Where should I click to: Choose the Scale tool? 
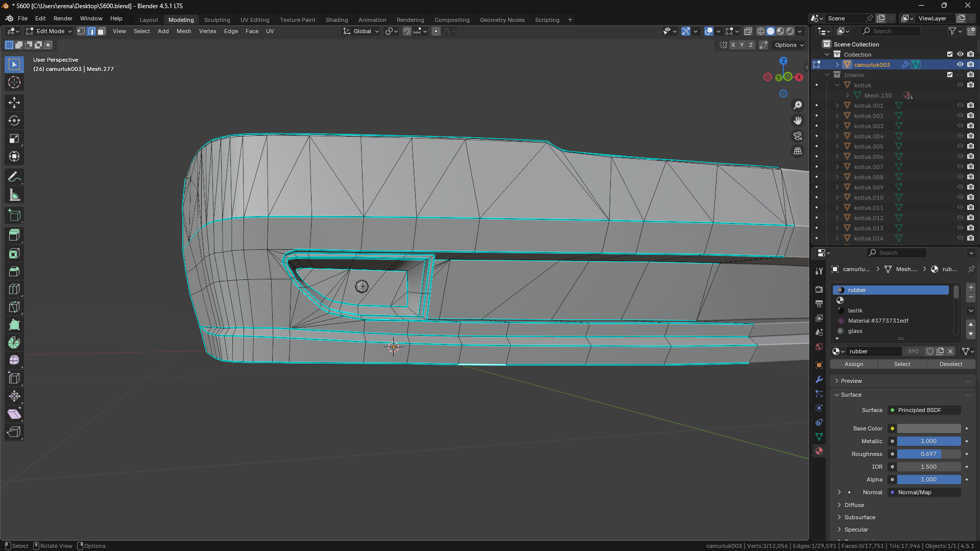[14, 139]
